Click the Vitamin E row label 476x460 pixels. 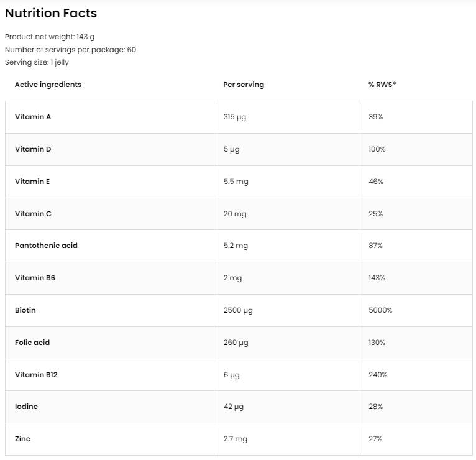pos(32,182)
